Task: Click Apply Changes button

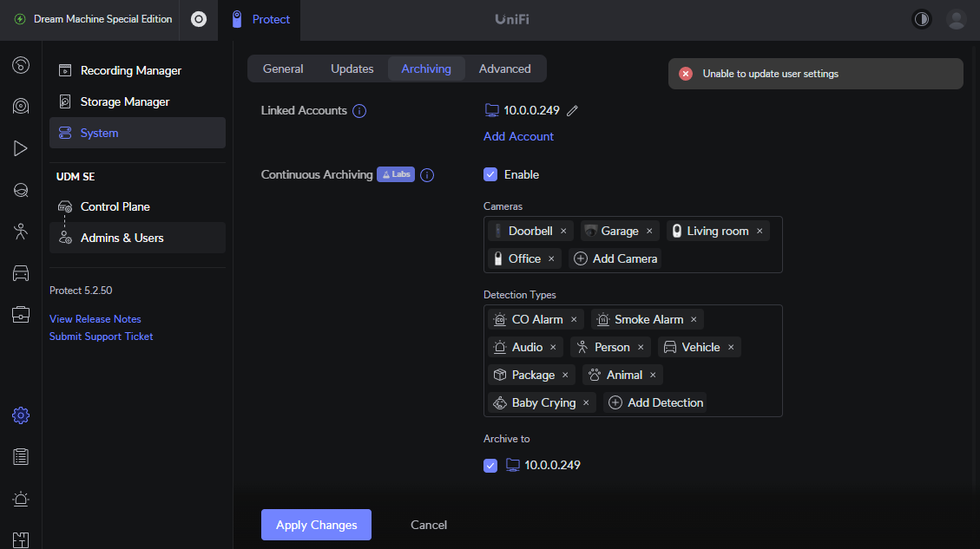Action: pyautogui.click(x=316, y=525)
